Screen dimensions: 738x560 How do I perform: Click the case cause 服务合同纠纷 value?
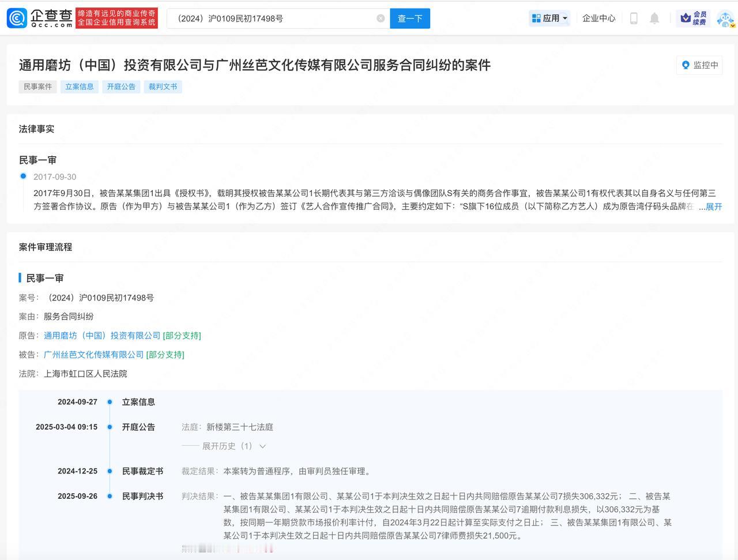(x=69, y=317)
